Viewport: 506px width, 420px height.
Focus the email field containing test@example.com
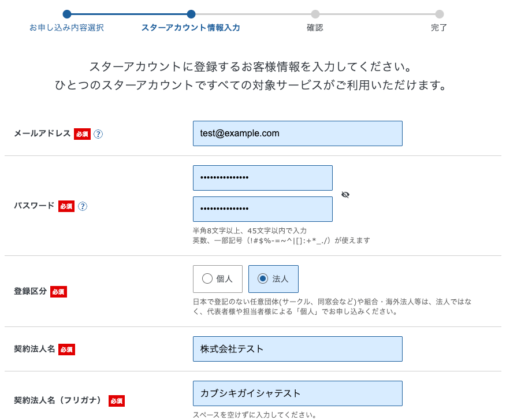(297, 133)
